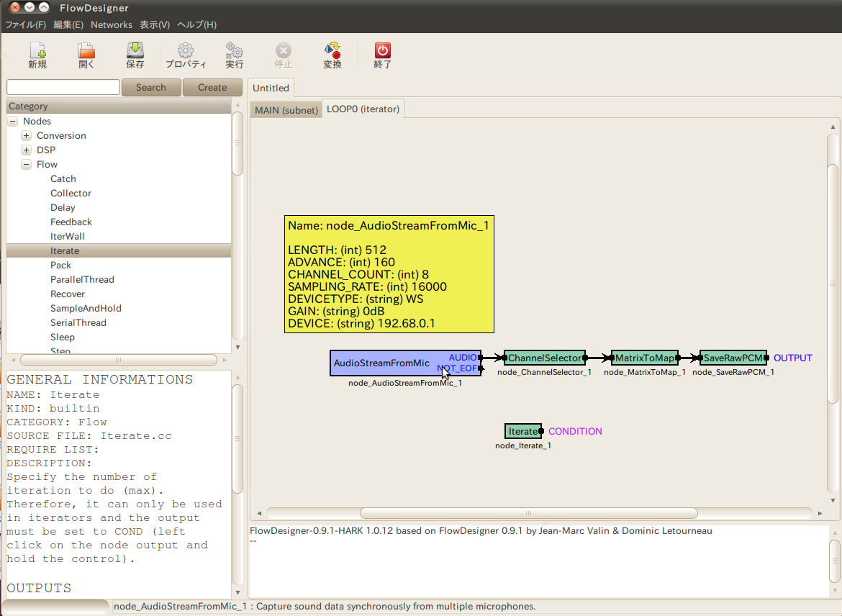Image resolution: width=842 pixels, height=616 pixels.
Task: Click the General Informations panel scrollbar thumb
Action: pyautogui.click(x=237, y=438)
